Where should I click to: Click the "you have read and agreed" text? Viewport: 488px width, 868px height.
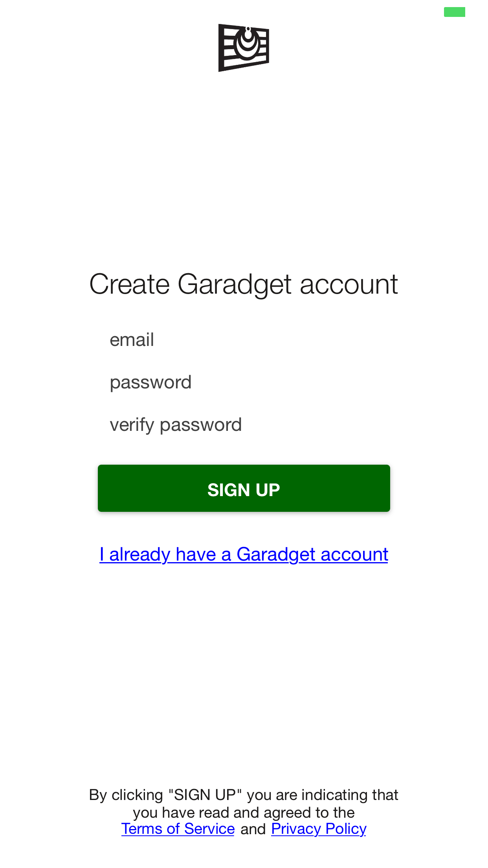[x=244, y=812]
